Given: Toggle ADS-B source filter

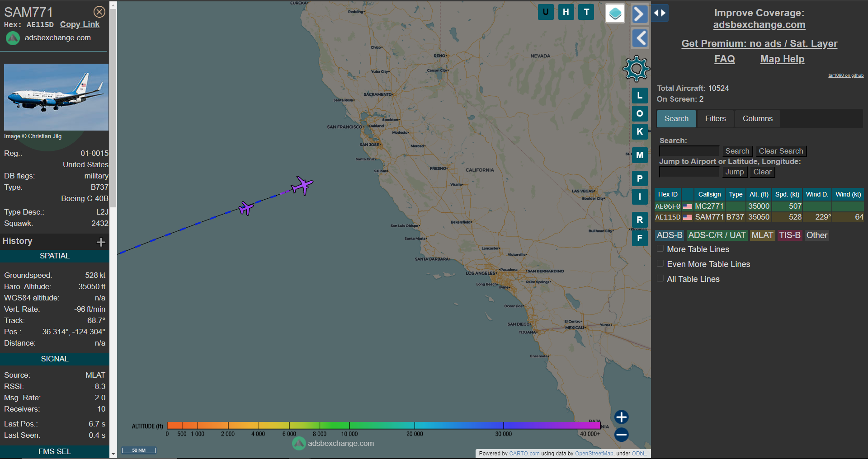Looking at the screenshot, I should click(670, 235).
